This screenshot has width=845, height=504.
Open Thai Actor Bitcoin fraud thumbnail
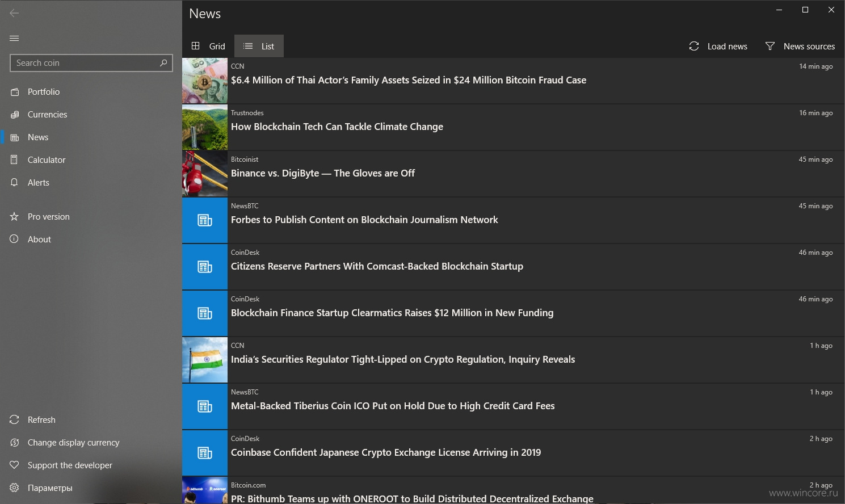[x=205, y=81]
